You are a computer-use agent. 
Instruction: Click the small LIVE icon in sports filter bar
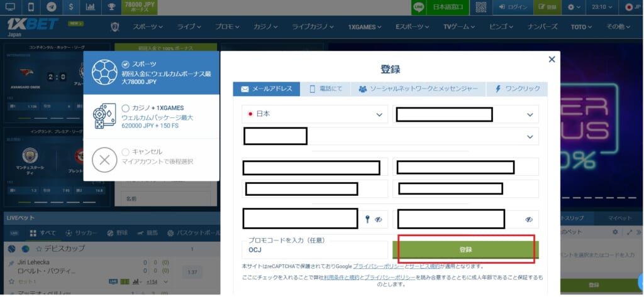pos(14,233)
